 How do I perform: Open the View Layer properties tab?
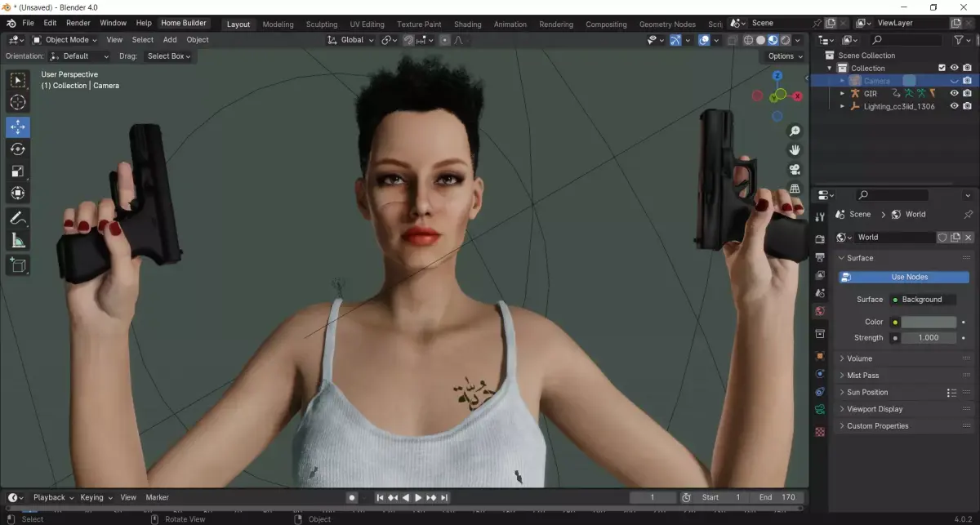(820, 274)
